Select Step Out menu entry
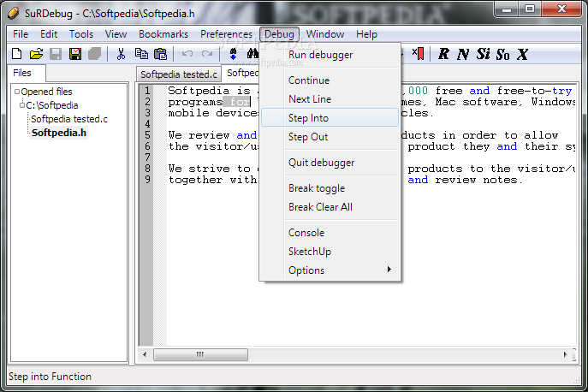The height and width of the screenshot is (392, 588). [x=330, y=137]
